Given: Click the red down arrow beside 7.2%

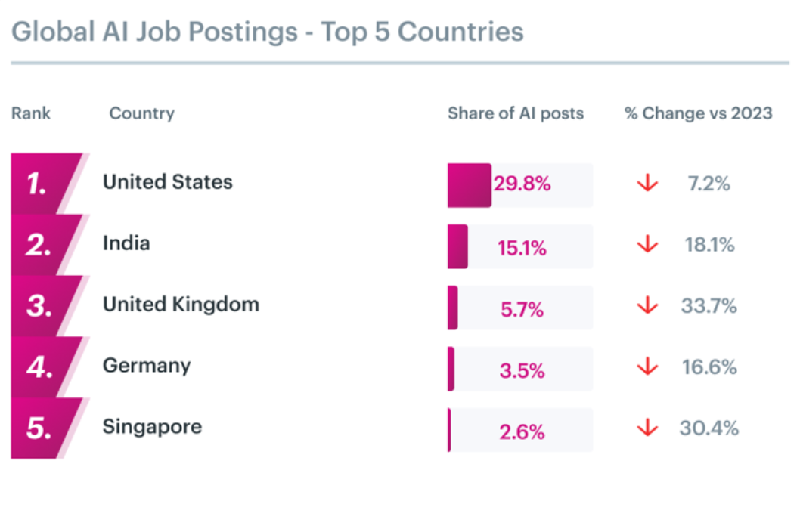Looking at the screenshot, I should click(x=647, y=183).
